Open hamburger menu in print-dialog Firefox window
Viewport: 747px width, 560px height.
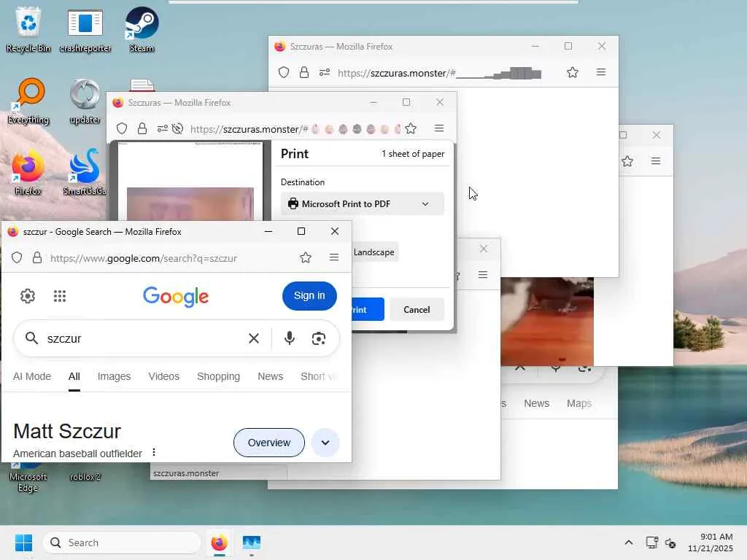click(438, 128)
